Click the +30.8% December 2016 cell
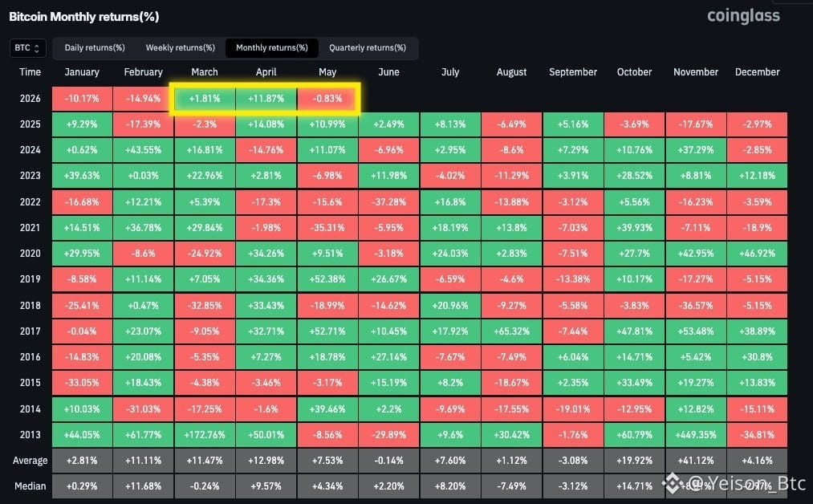Screen dimensions: 813x504 [x=757, y=357]
